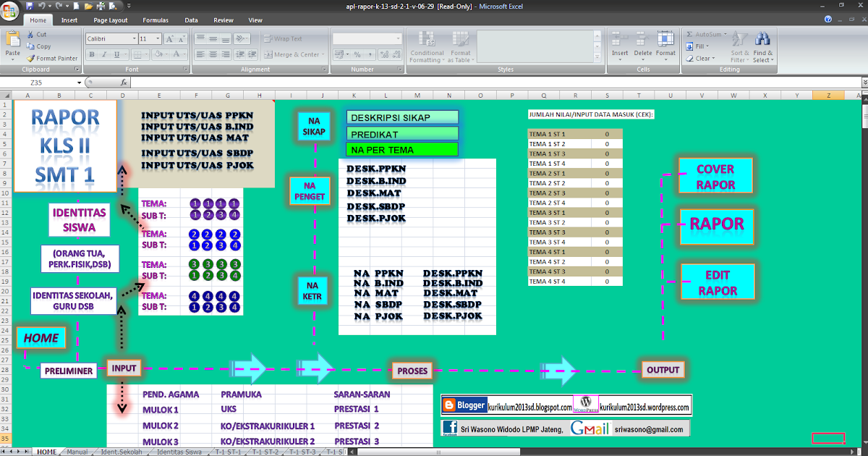
Task: Open the AutoSum dropdown arrow
Action: coord(725,34)
